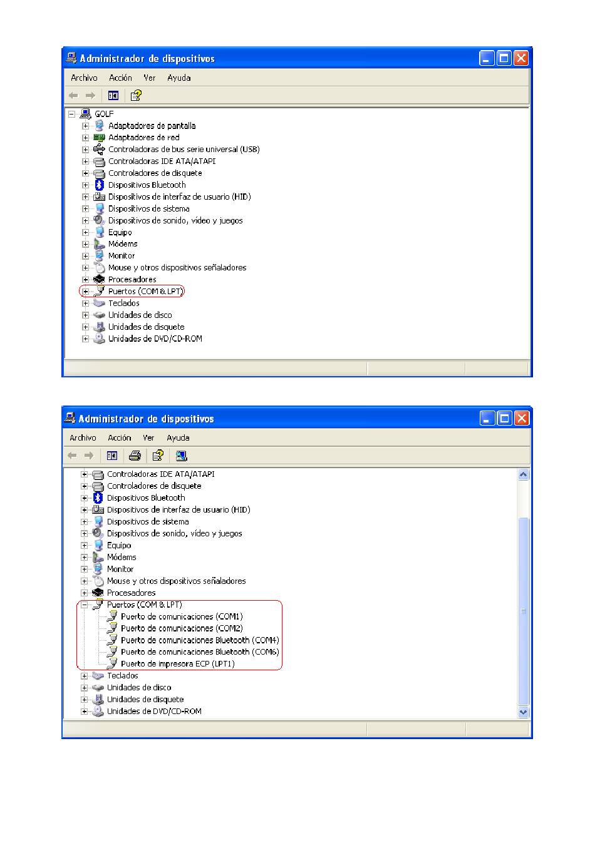The image size is (595, 868).
Task: Click Bluetooth icon in bottom window tree
Action: click(98, 498)
